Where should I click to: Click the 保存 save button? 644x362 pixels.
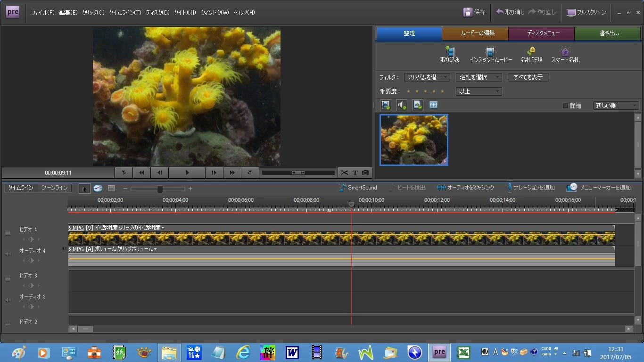[x=474, y=12]
